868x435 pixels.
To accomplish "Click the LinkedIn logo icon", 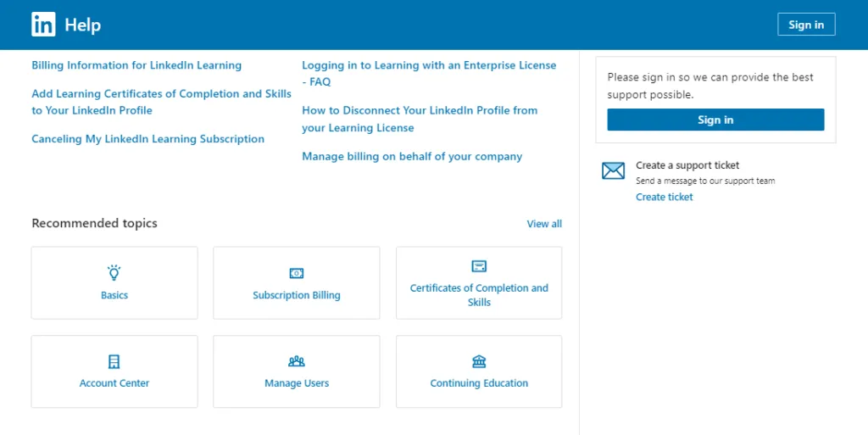I will click(x=43, y=25).
